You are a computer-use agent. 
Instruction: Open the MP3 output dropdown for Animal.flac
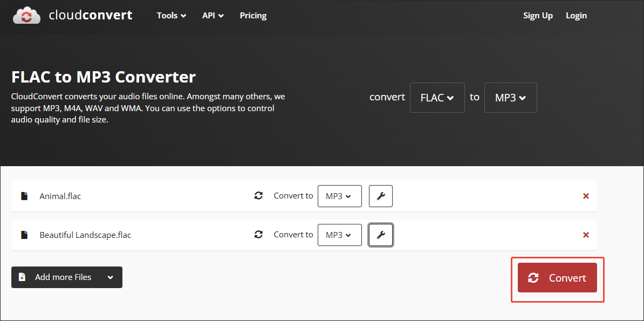[340, 196]
